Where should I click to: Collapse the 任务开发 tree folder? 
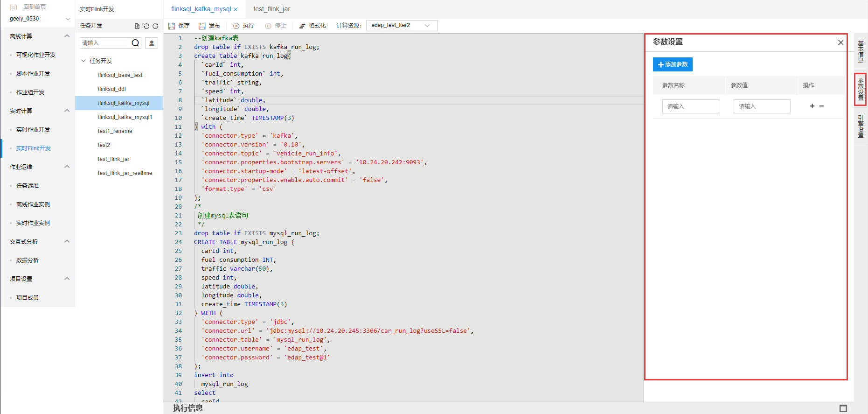83,61
